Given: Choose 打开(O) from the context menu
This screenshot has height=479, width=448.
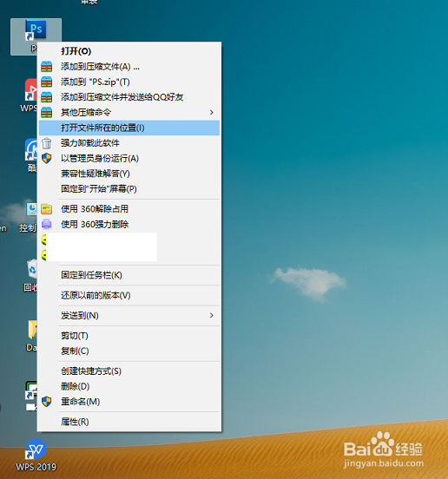Looking at the screenshot, I should point(129,51).
